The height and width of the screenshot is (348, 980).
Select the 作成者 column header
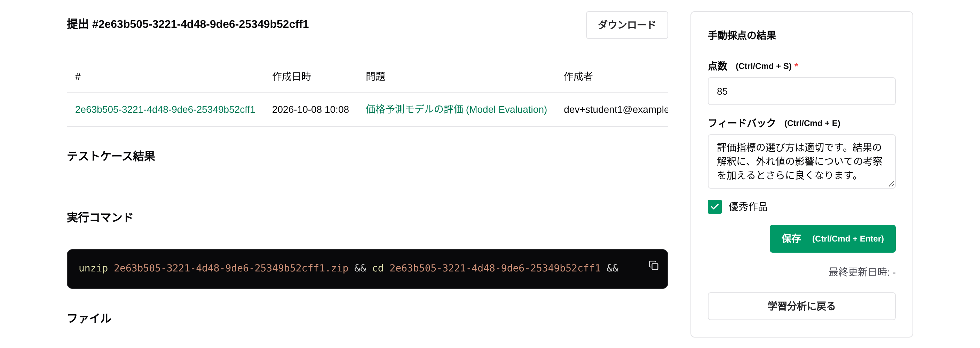578,77
